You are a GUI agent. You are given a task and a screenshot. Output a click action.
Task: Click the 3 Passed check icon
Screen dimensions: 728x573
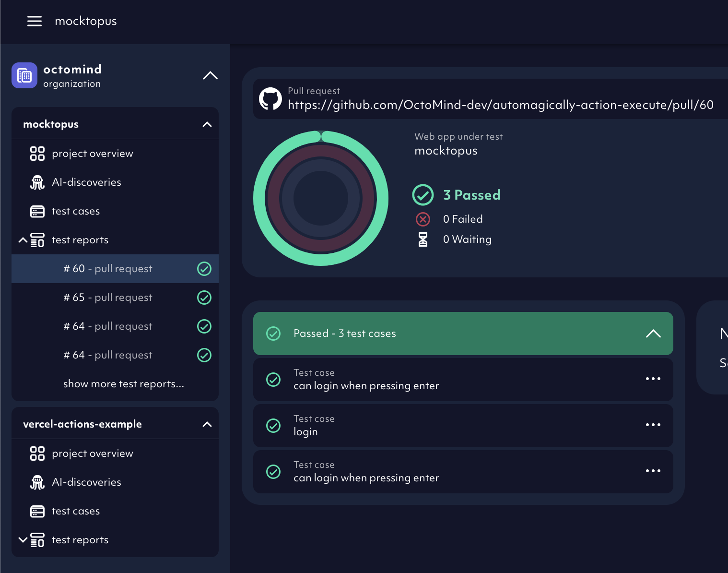point(423,195)
